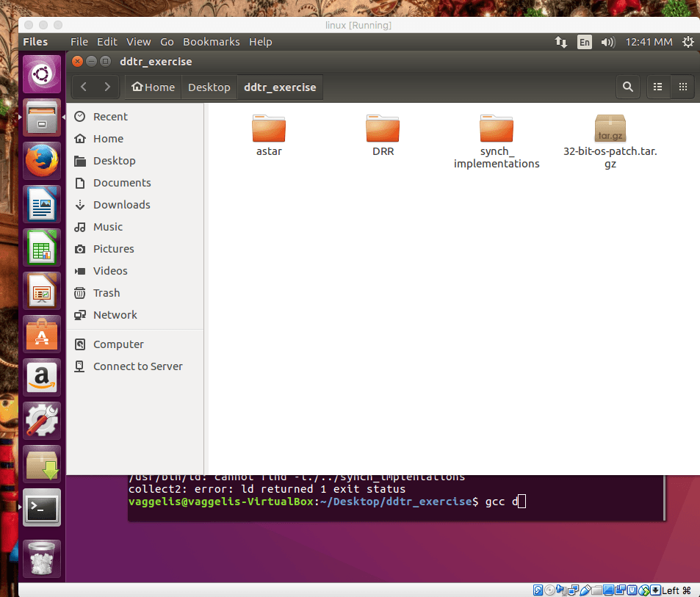Open LibreOffice Calc from the launcher

coord(41,247)
